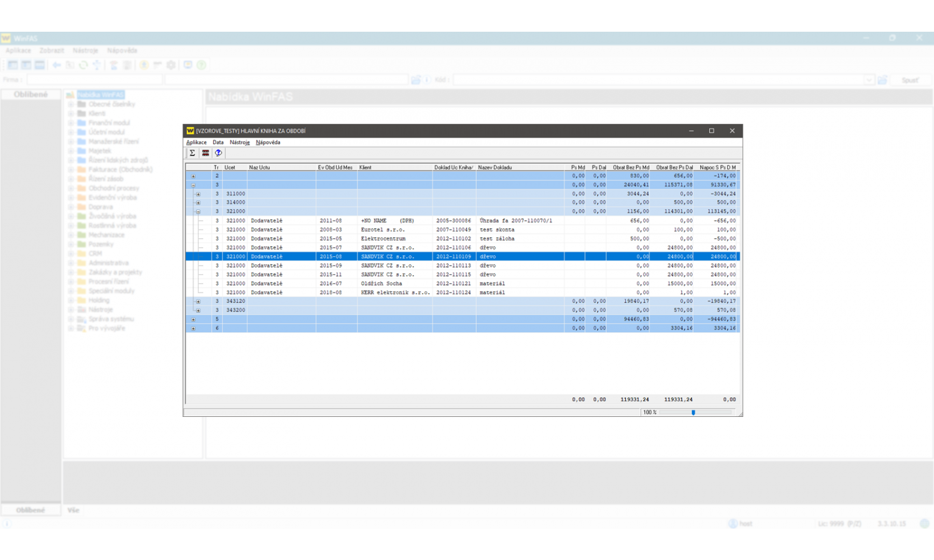
Task: Click period cell 2015-07
Action: click(336, 248)
